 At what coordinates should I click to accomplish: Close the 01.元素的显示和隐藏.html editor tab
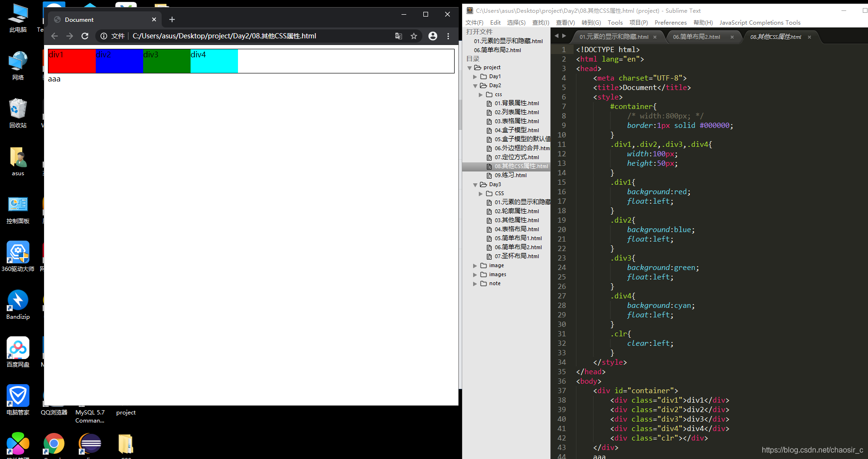pos(655,37)
